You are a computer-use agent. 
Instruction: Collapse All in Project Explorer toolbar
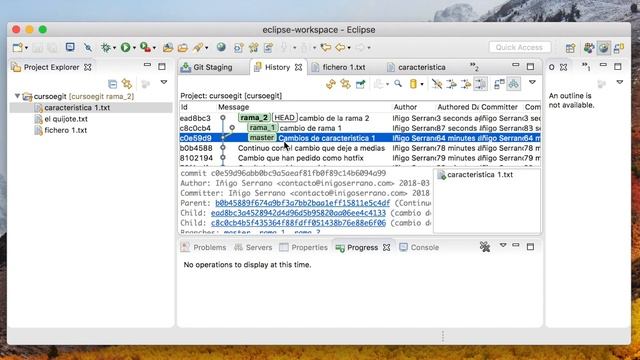pyautogui.click(x=112, y=84)
